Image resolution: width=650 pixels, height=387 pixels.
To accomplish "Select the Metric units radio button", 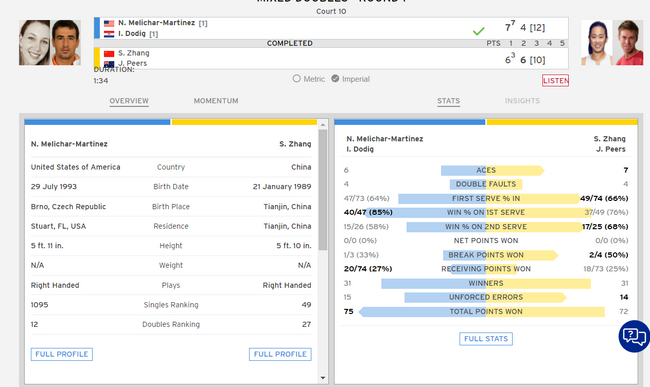I will tap(296, 78).
